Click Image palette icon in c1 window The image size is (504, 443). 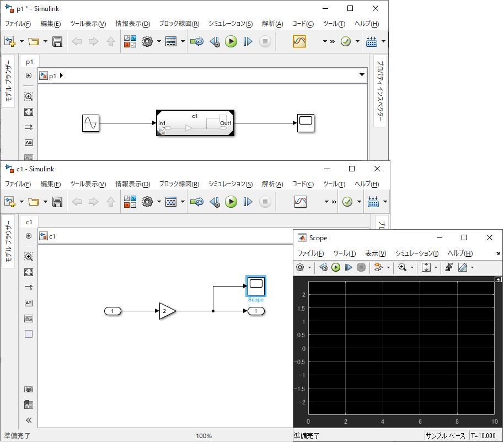click(29, 318)
